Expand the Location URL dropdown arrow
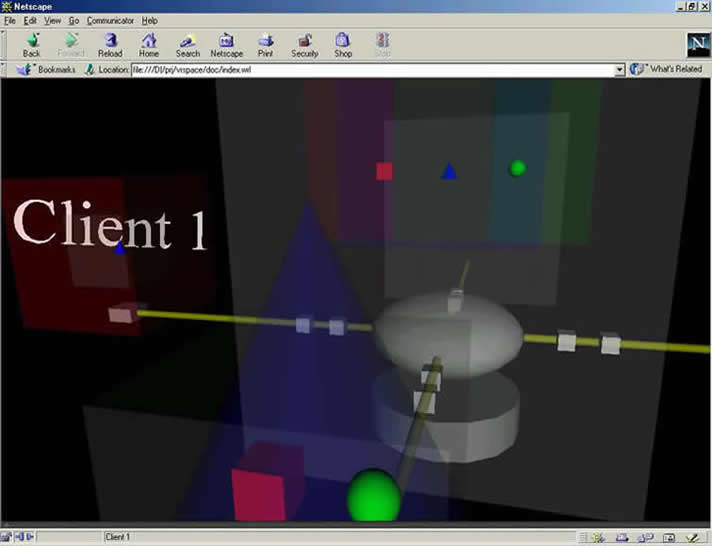The height and width of the screenshot is (546, 712). 619,69
